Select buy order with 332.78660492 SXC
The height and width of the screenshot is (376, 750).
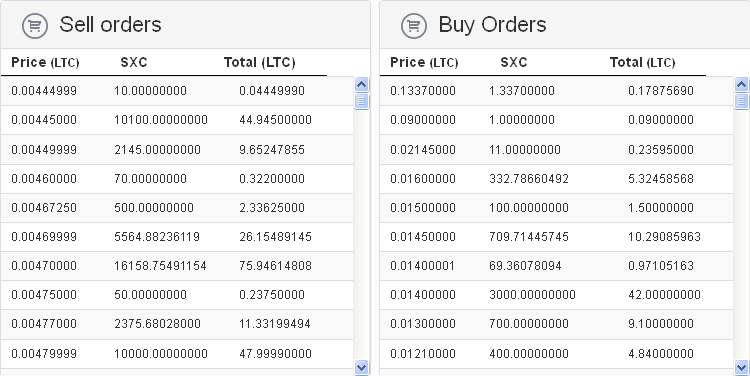[x=556, y=179]
